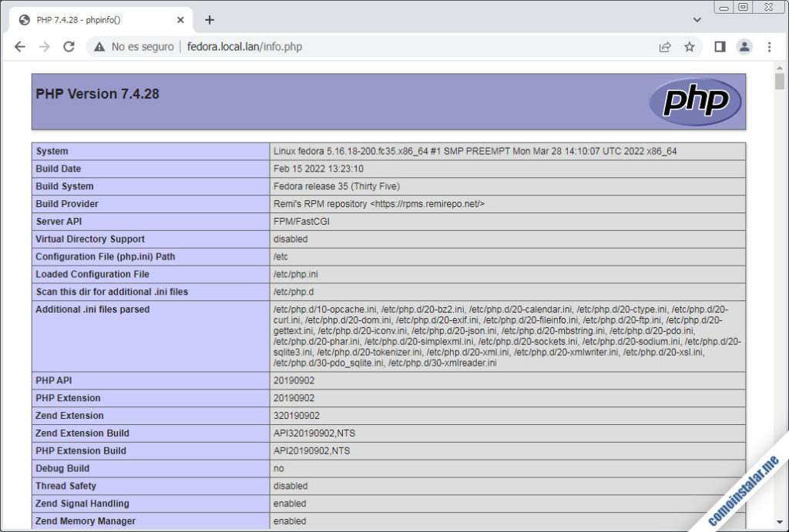789x532 pixels.
Task: Toggle the browser side panel
Action: (x=720, y=47)
